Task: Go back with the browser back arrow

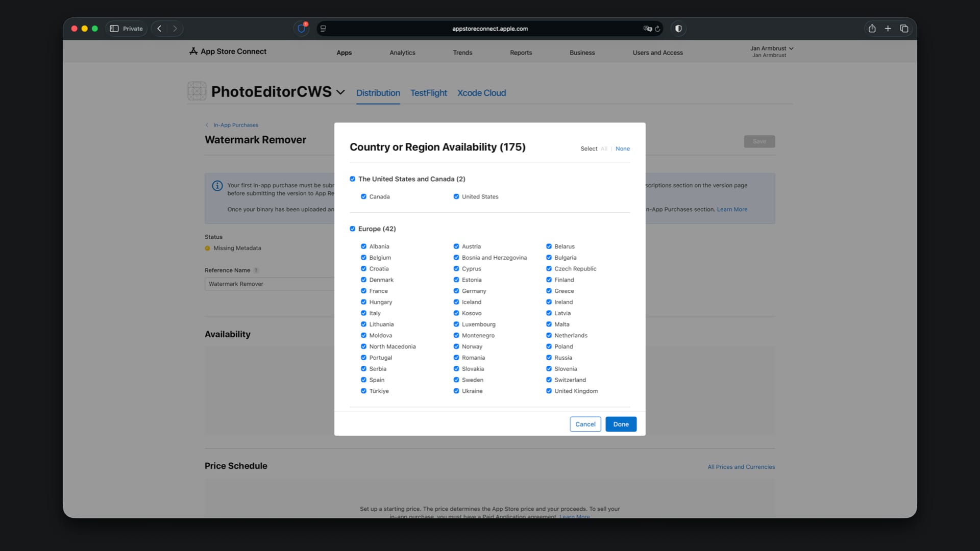Action: 159,29
